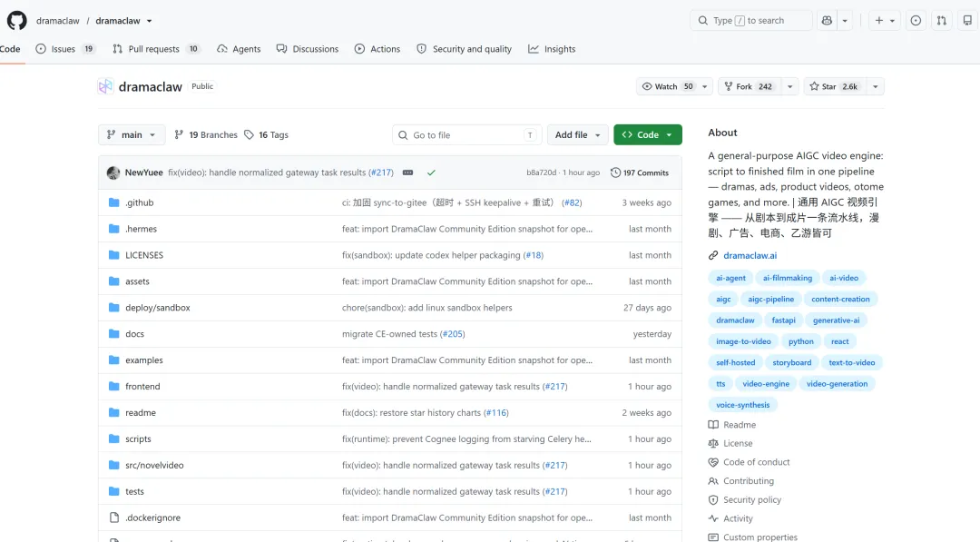This screenshot has height=542, width=980.
Task: Open the pull requests icon in header
Action: coord(941,21)
